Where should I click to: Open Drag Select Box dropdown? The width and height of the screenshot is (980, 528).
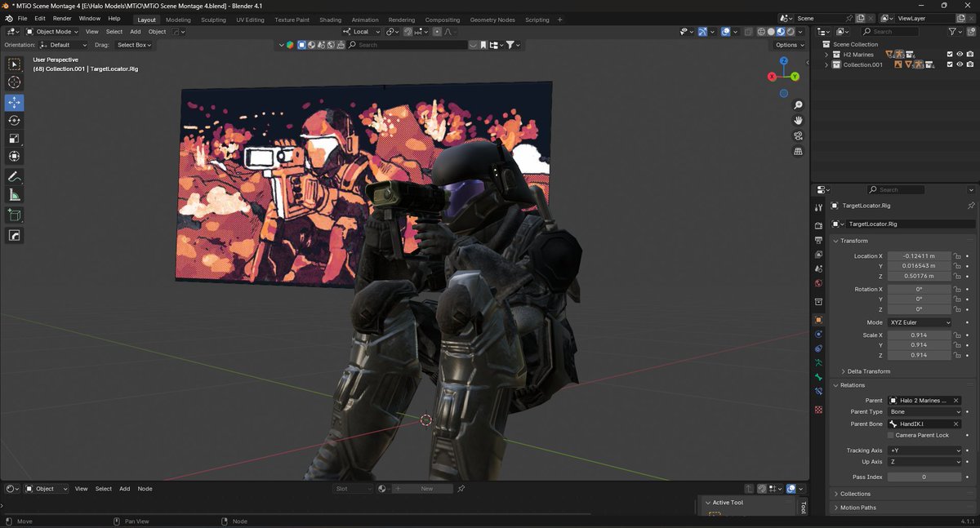point(135,45)
